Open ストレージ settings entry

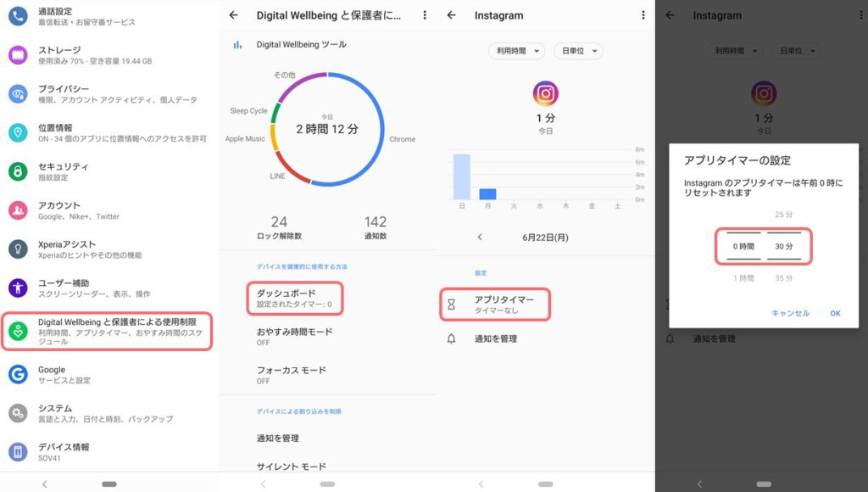coord(109,55)
